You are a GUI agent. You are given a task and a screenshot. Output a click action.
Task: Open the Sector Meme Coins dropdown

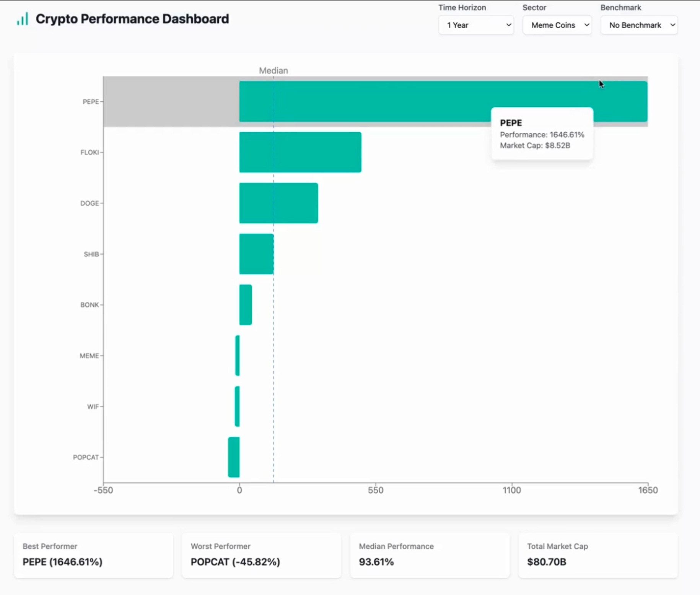click(557, 25)
